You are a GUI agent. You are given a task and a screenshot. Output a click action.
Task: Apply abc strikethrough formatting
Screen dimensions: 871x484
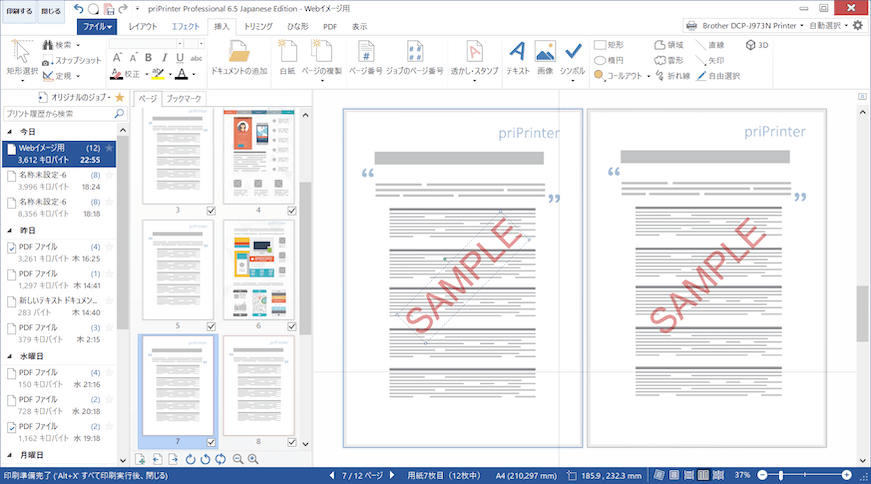(x=196, y=58)
